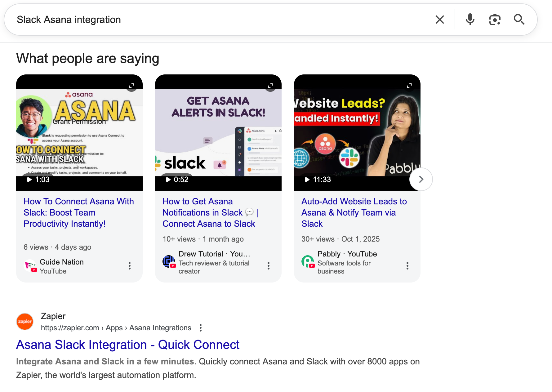This screenshot has width=552, height=392.
Task: Submit search with the magnifying glass icon
Action: point(519,20)
